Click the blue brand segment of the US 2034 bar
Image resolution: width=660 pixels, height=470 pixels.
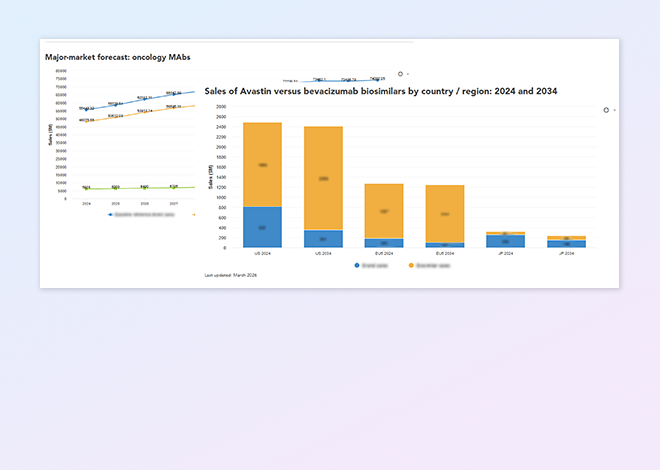pos(323,239)
